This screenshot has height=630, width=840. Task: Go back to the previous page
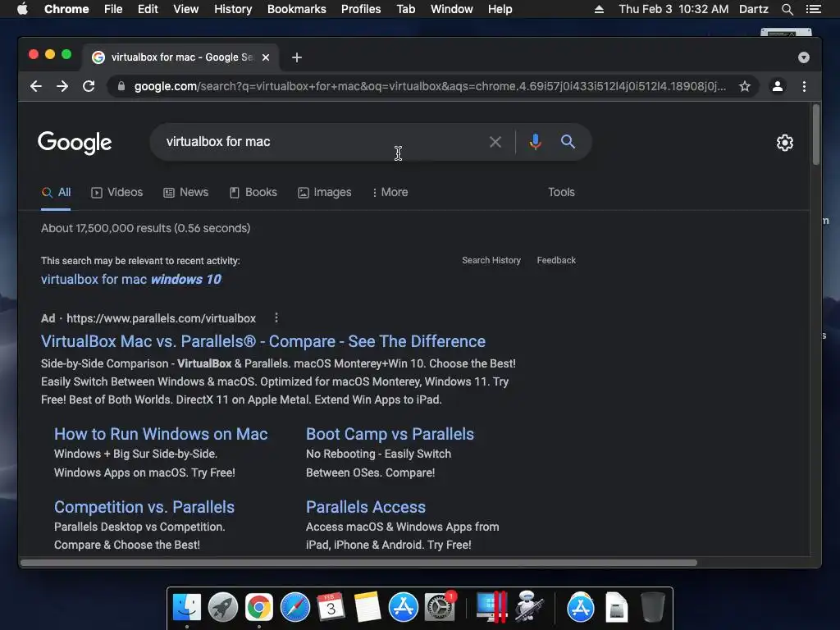coord(36,86)
